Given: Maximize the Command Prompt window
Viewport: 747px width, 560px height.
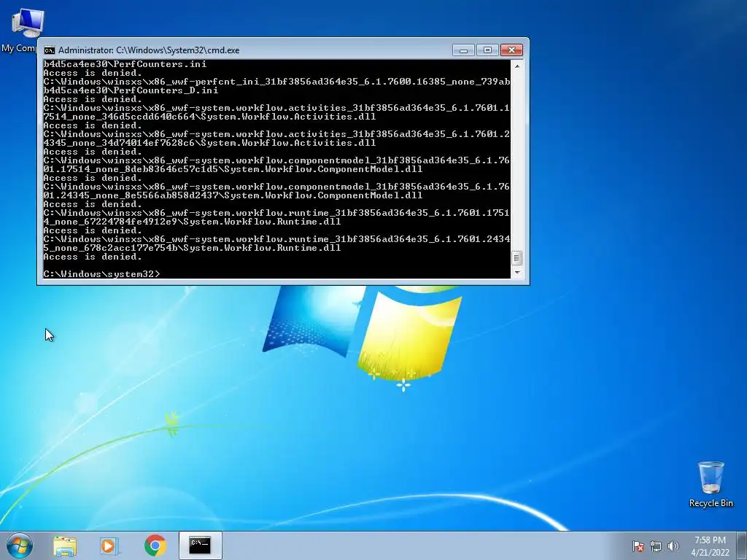Looking at the screenshot, I should [487, 50].
